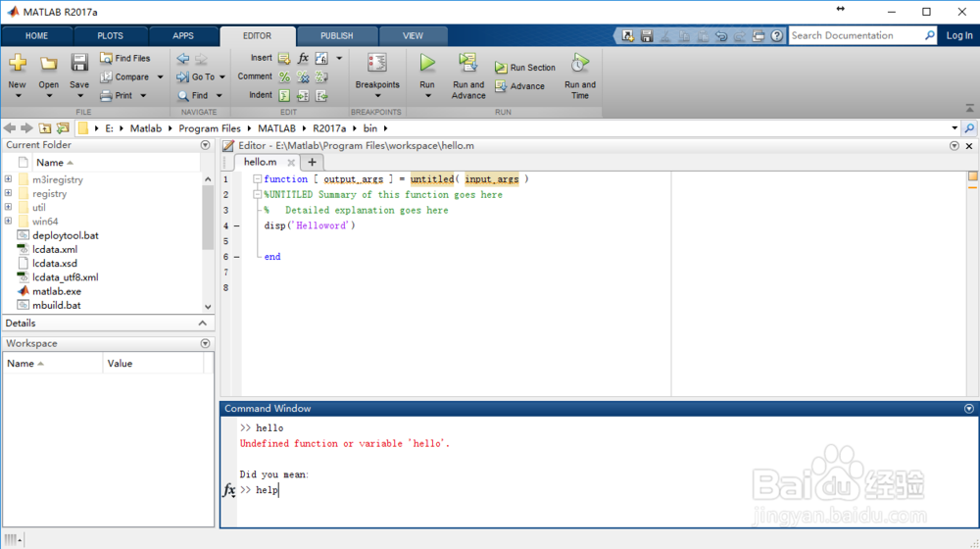Select lcdata.xml file

[x=55, y=249]
